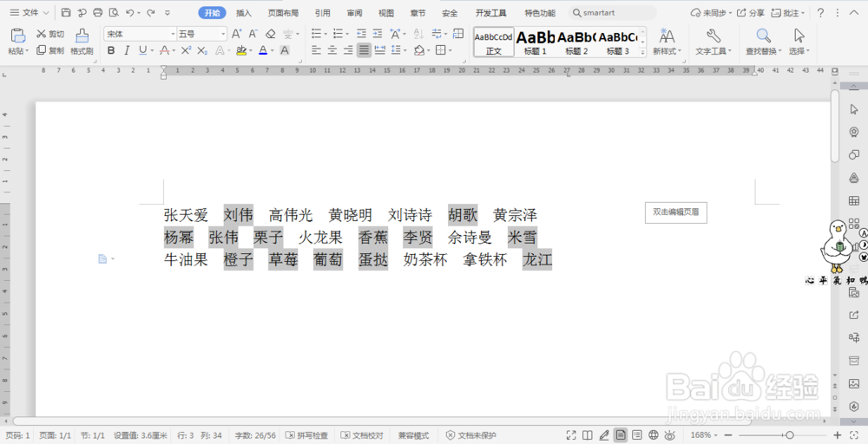The height and width of the screenshot is (444, 868).
Task: Switch to the Review (审阅) tab
Action: pyautogui.click(x=354, y=13)
